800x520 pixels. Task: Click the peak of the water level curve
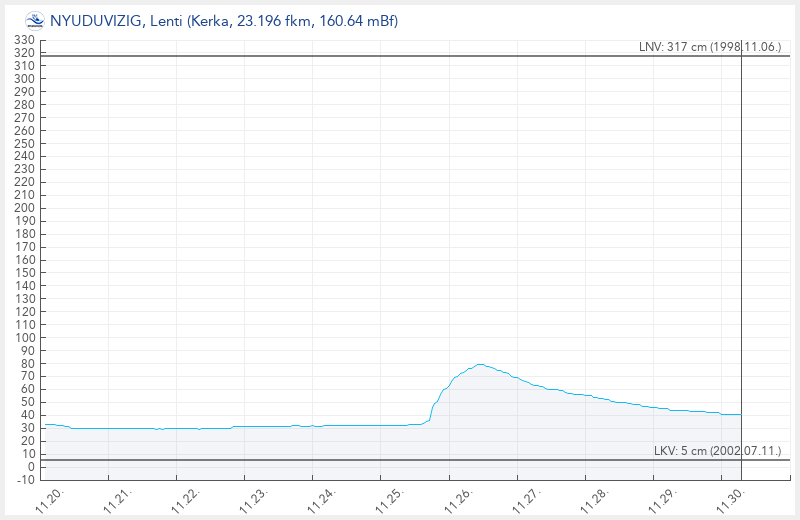coord(480,364)
